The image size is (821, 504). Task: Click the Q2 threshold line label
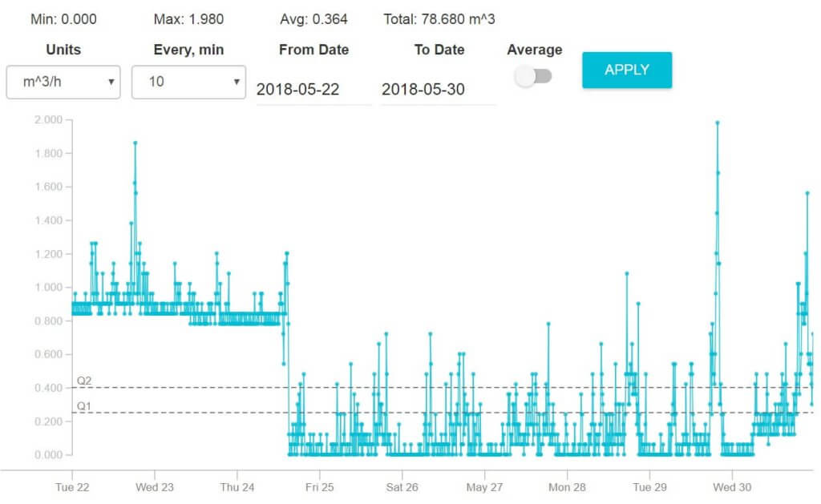84,381
